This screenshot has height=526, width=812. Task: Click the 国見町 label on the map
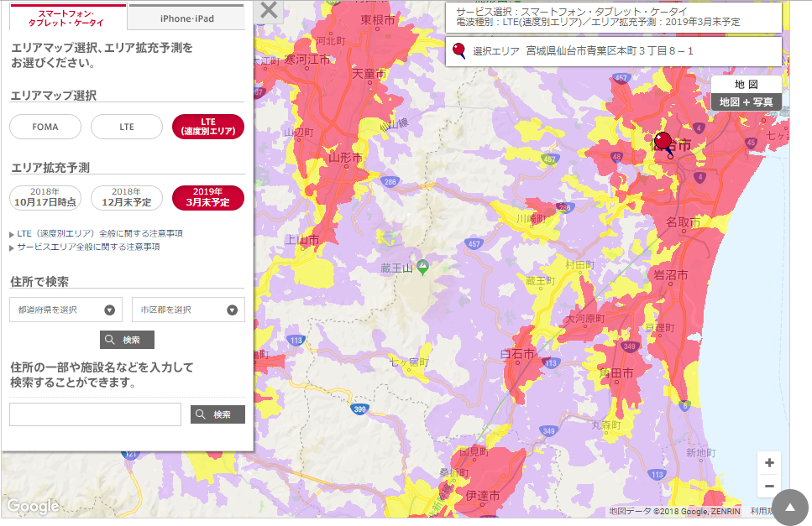[x=474, y=452]
